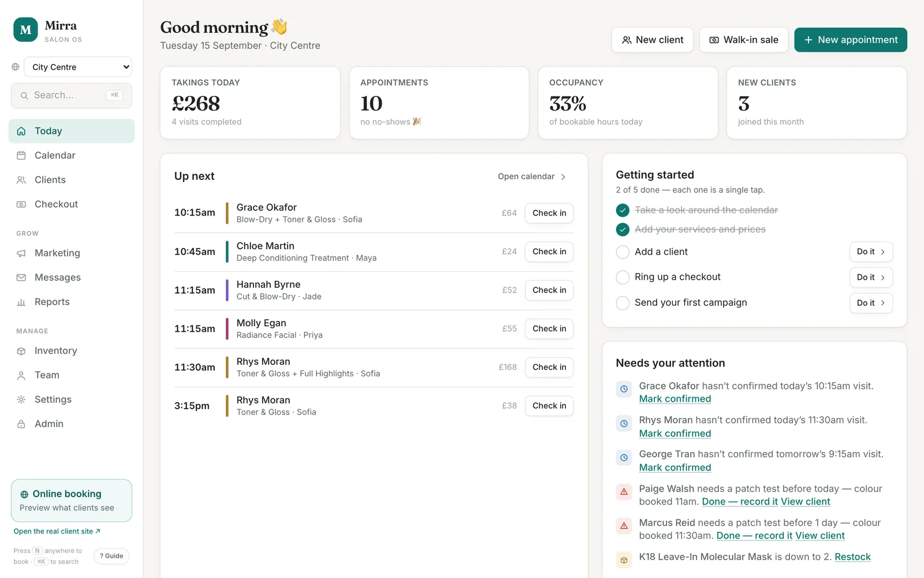Open the City Centre location dropdown

click(78, 67)
